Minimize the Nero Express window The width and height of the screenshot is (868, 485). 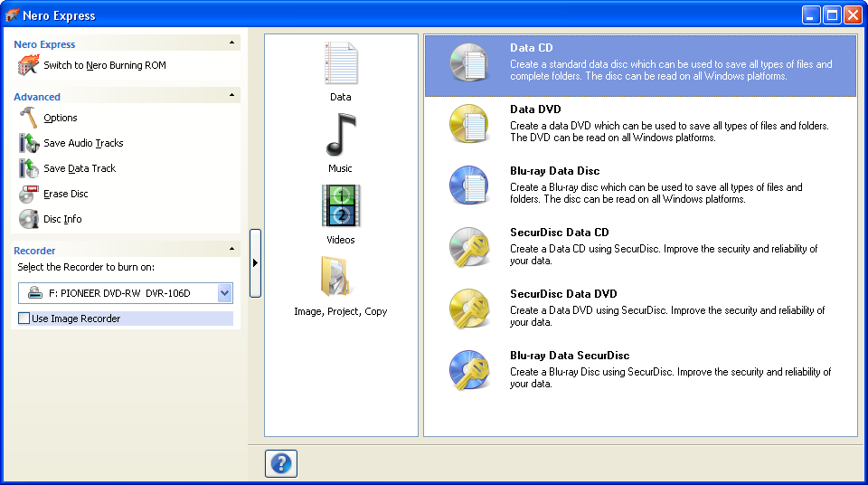811,15
